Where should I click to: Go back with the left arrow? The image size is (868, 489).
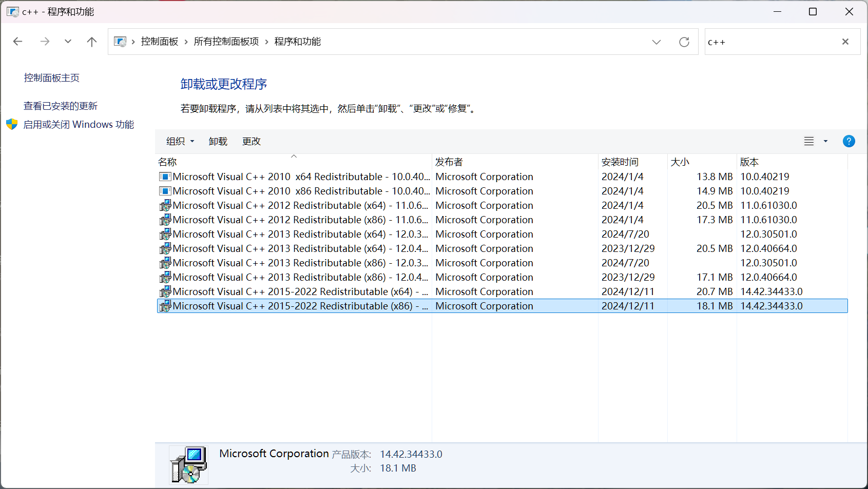(x=18, y=42)
